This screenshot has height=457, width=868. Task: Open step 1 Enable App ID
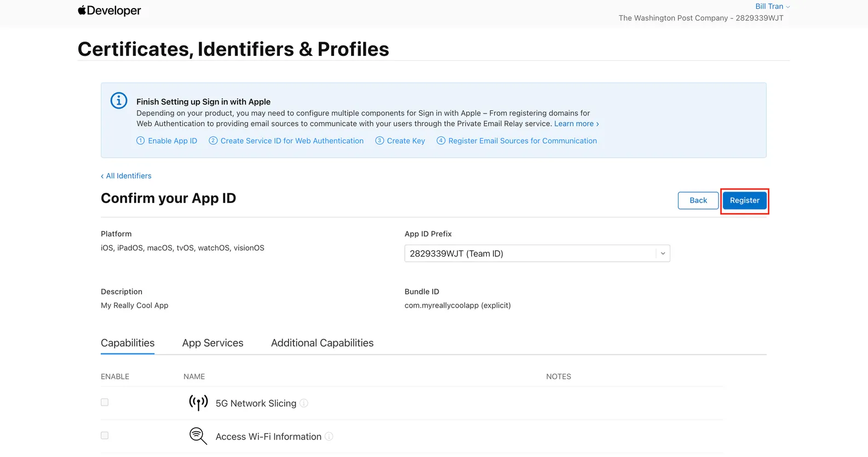pos(167,141)
